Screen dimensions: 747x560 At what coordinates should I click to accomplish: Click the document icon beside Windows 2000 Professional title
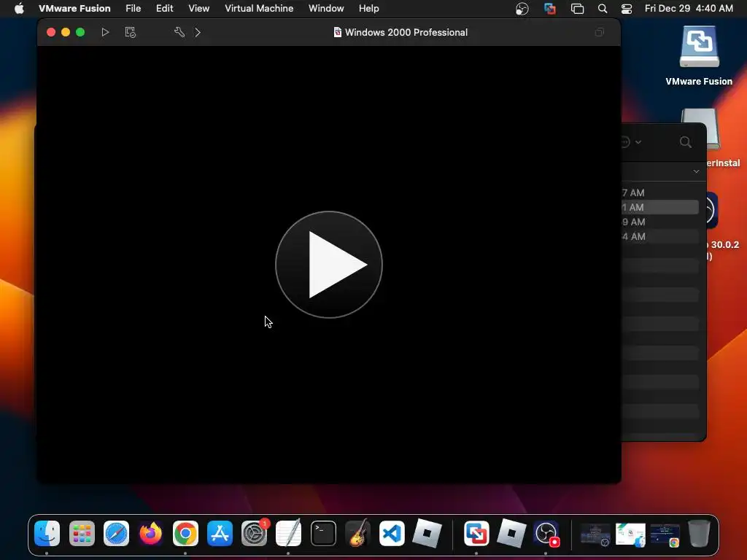(x=337, y=32)
